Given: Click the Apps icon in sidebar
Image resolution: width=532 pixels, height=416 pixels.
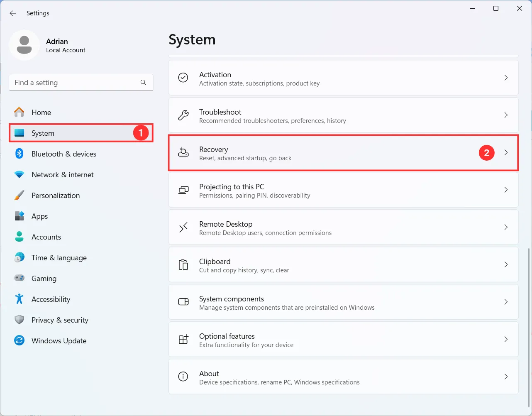Looking at the screenshot, I should coord(19,216).
